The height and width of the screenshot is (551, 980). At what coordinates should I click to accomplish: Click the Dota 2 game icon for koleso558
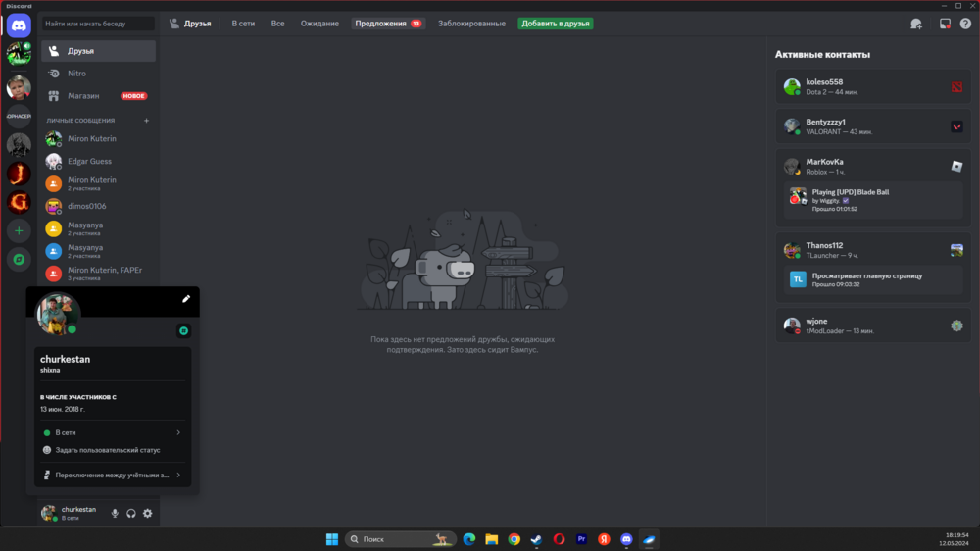coord(956,87)
